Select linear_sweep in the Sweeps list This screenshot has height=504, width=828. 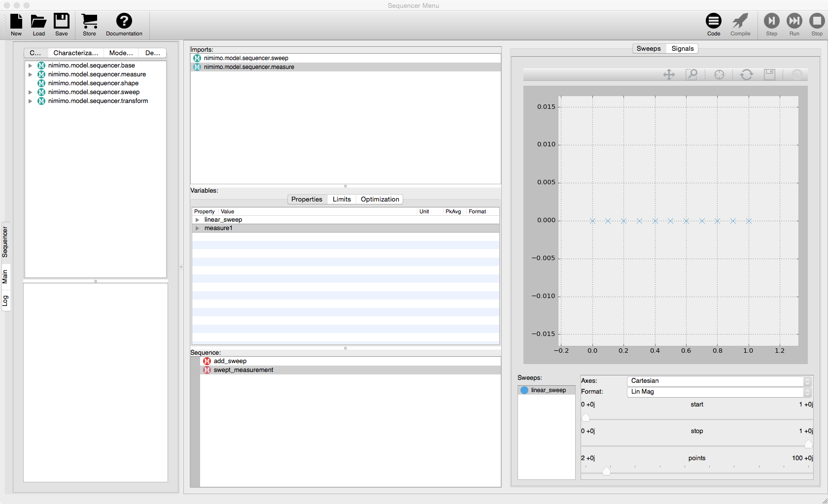pyautogui.click(x=547, y=390)
